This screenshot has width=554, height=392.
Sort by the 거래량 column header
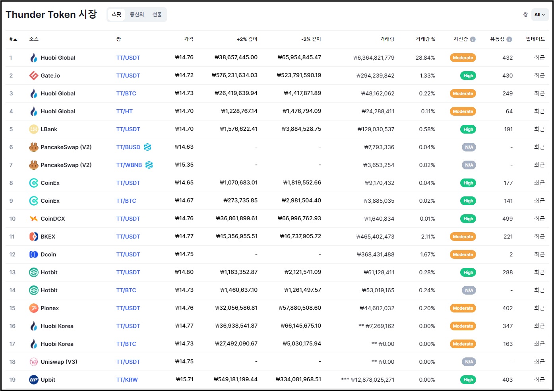(x=387, y=39)
